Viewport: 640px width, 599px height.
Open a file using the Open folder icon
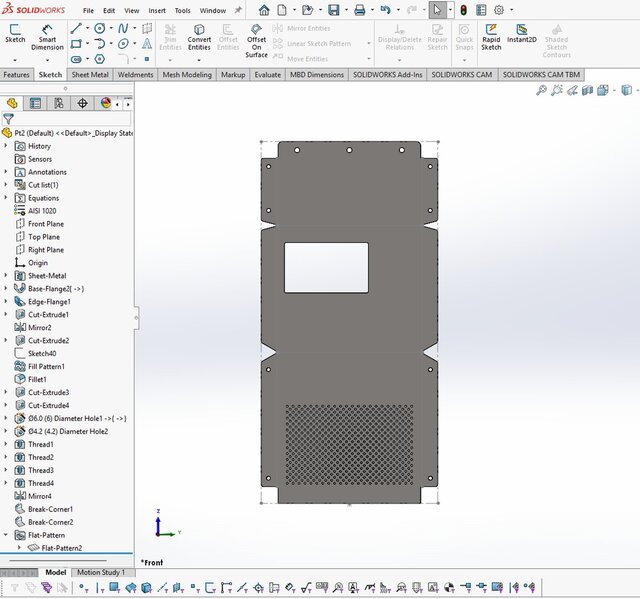coord(307,10)
